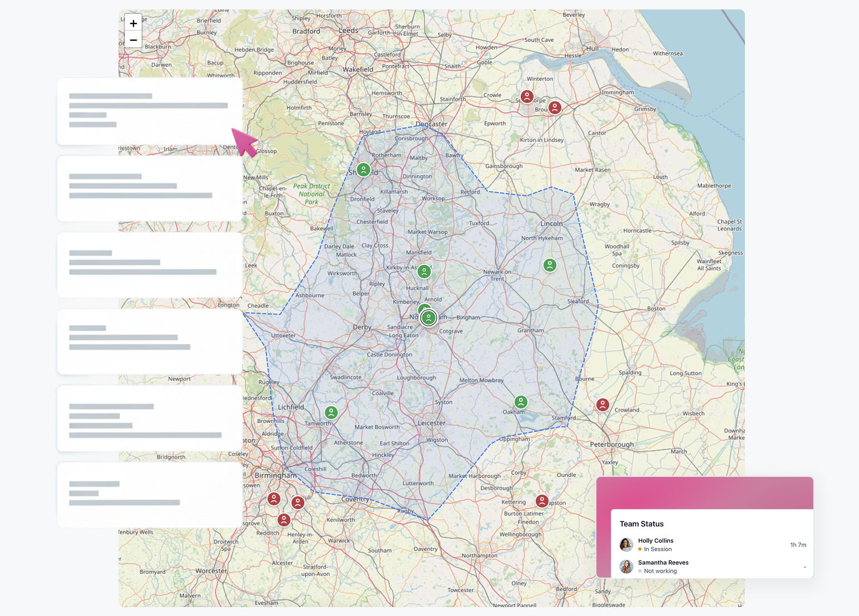Select the red marker near Kettering

click(542, 500)
